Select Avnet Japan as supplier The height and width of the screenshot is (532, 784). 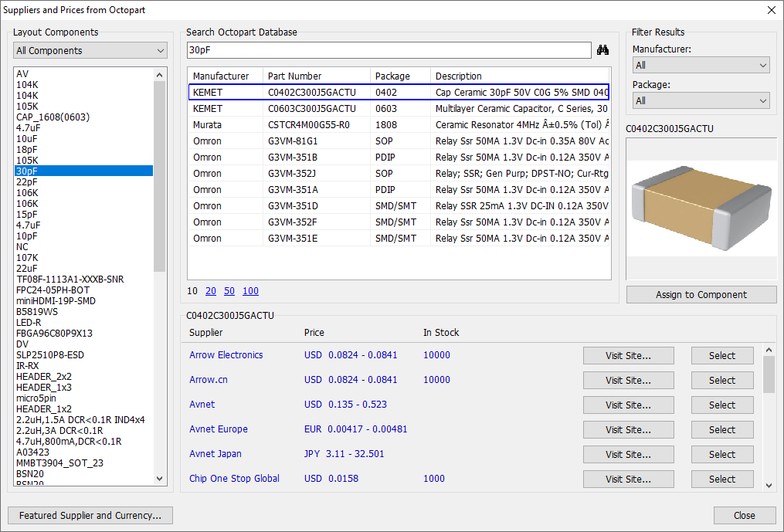[x=722, y=455]
